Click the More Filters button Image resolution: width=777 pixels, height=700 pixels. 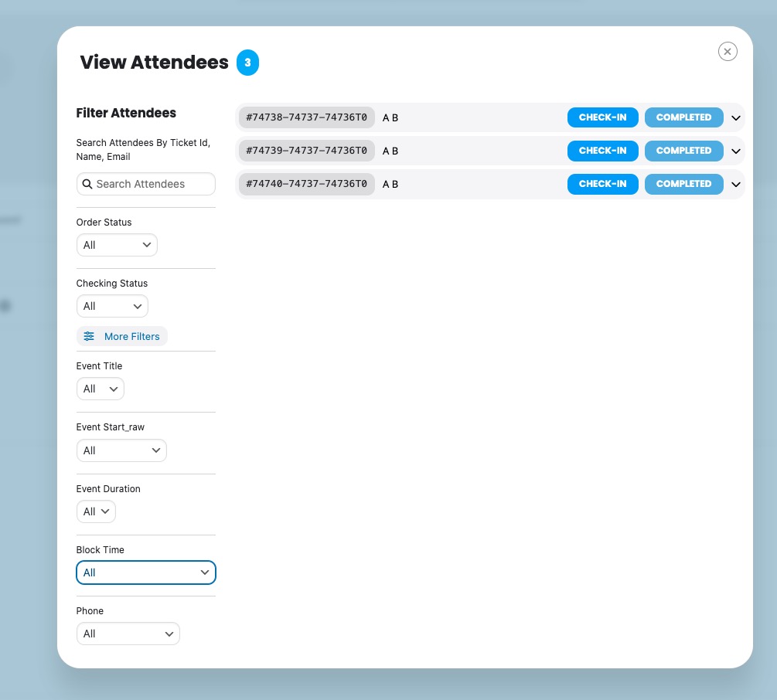(122, 336)
